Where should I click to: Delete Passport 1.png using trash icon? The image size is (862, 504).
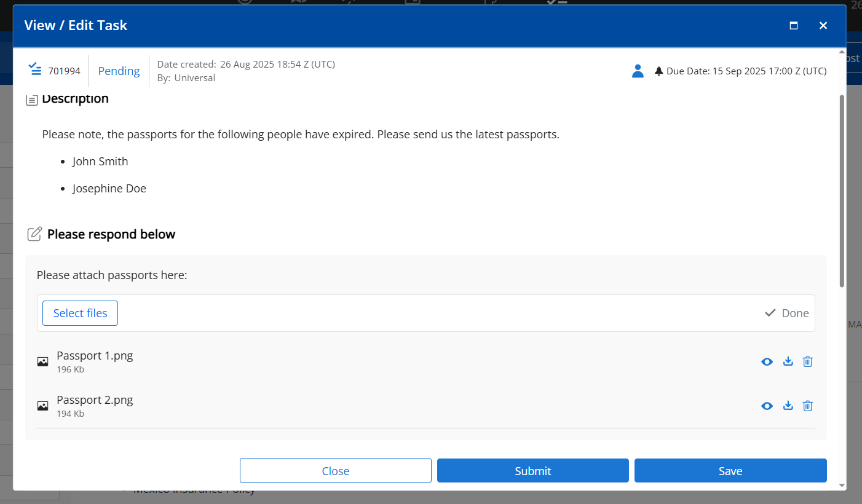[x=808, y=361]
